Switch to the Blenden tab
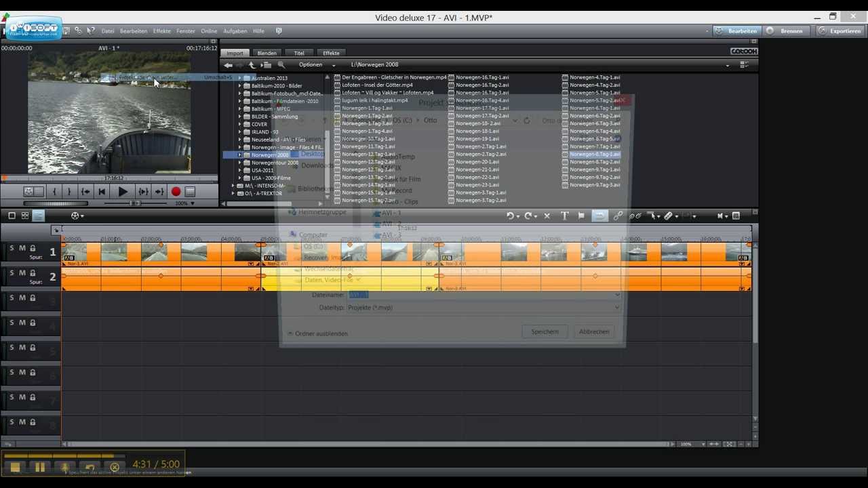The width and height of the screenshot is (868, 488). coord(267,53)
